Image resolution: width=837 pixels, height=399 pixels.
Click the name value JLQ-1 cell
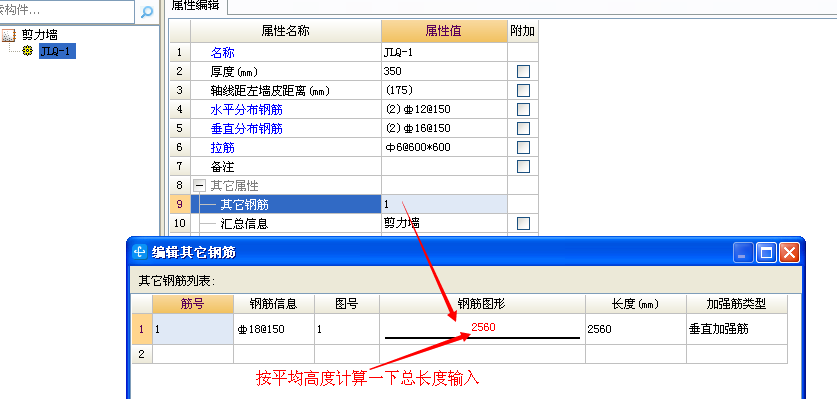444,52
